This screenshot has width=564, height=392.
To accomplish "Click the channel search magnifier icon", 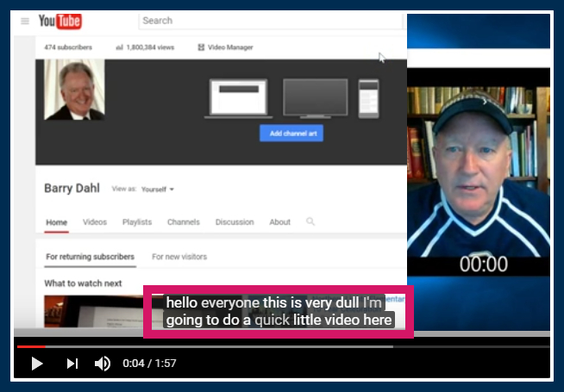I will point(310,221).
